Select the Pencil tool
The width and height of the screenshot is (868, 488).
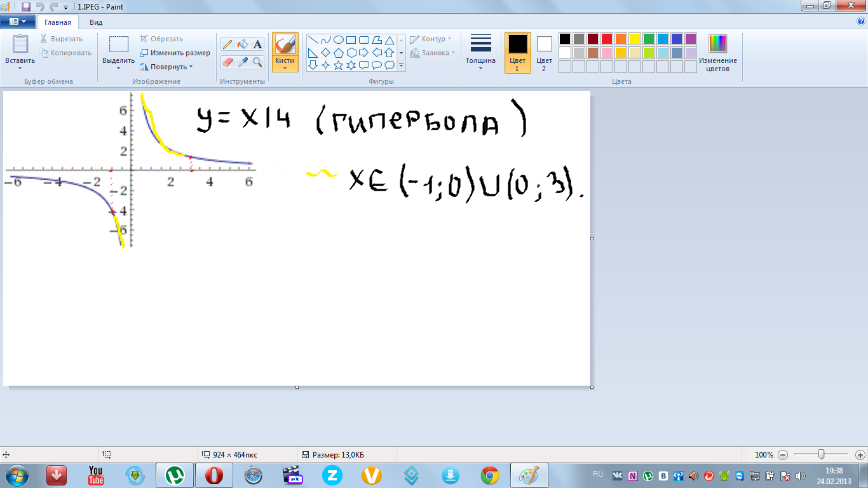pyautogui.click(x=227, y=44)
